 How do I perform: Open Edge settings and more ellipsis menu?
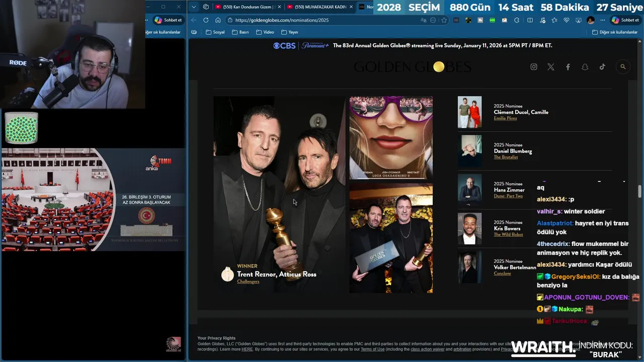[603, 20]
